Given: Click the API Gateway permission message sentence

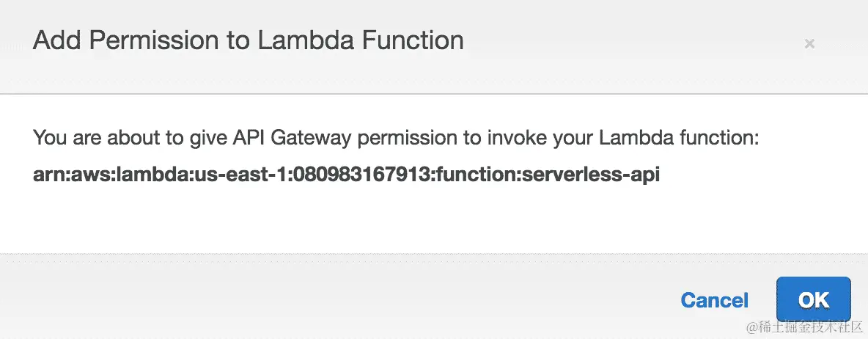Looking at the screenshot, I should [394, 137].
